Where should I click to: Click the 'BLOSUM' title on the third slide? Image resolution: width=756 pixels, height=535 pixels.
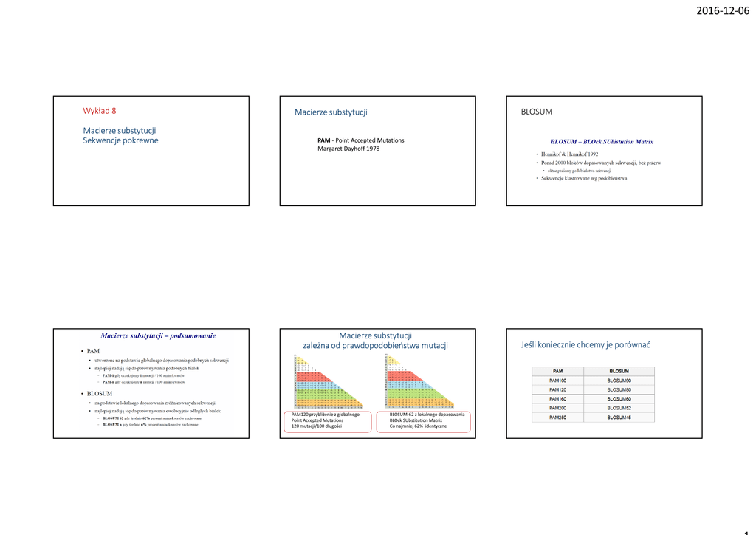click(537, 112)
